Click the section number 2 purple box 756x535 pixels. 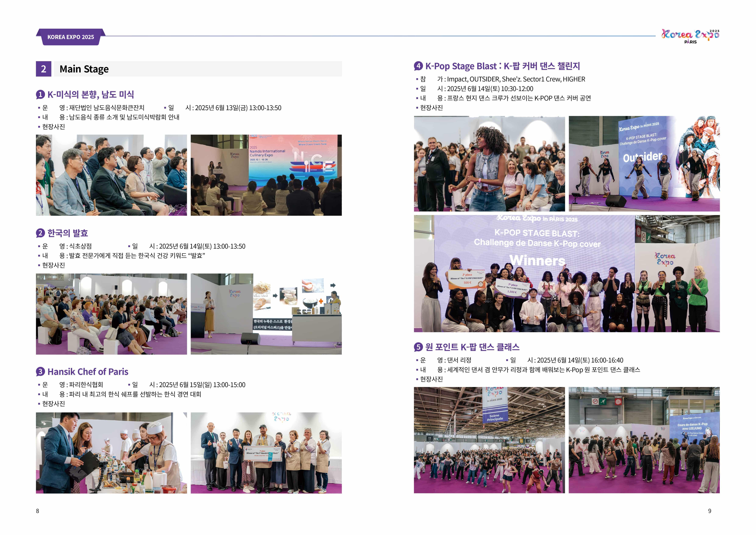point(43,69)
